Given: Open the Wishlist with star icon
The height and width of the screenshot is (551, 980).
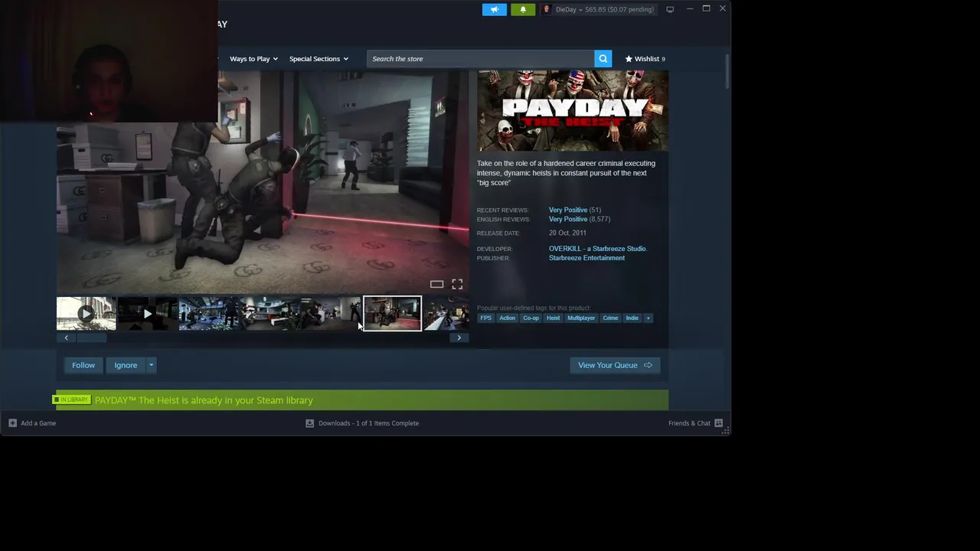Looking at the screenshot, I should pos(645,59).
